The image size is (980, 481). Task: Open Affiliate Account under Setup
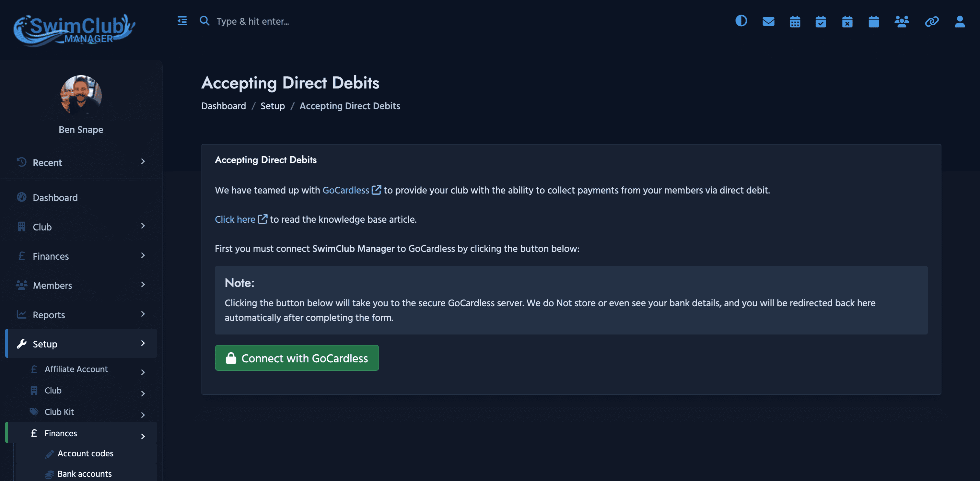coord(81,369)
